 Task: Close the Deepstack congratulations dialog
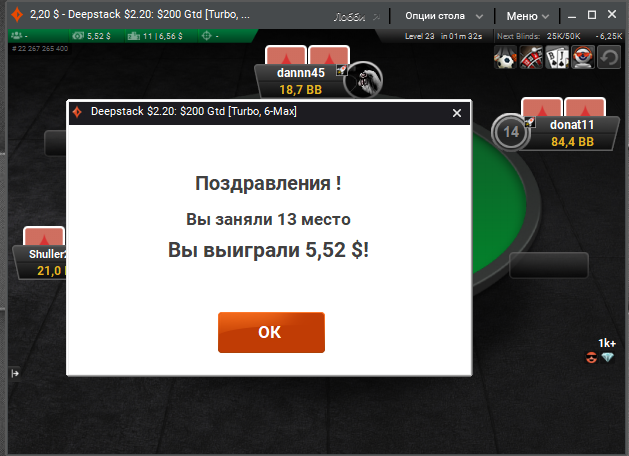pos(457,113)
